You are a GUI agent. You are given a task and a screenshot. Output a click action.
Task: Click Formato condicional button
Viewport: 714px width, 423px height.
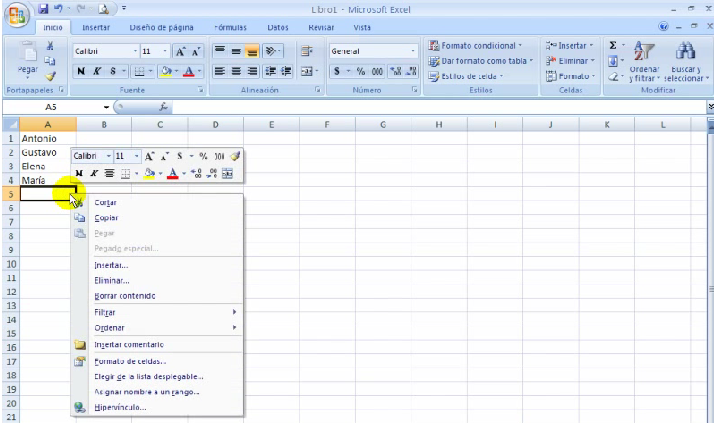pyautogui.click(x=474, y=46)
